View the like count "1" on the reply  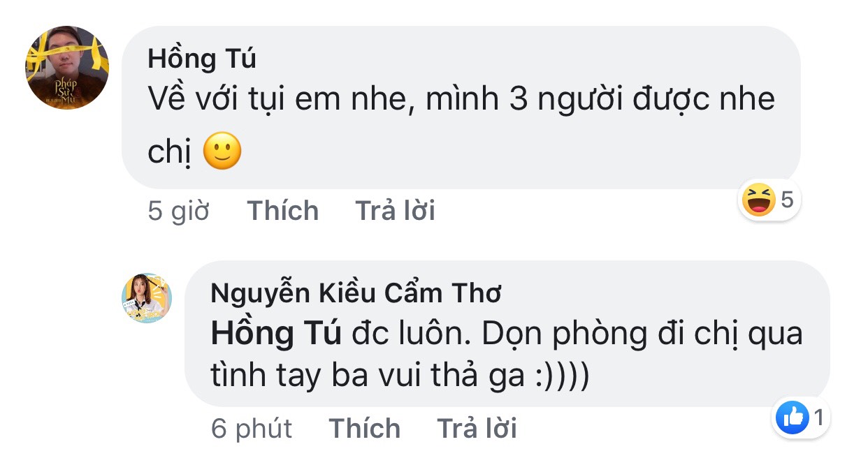click(818, 418)
